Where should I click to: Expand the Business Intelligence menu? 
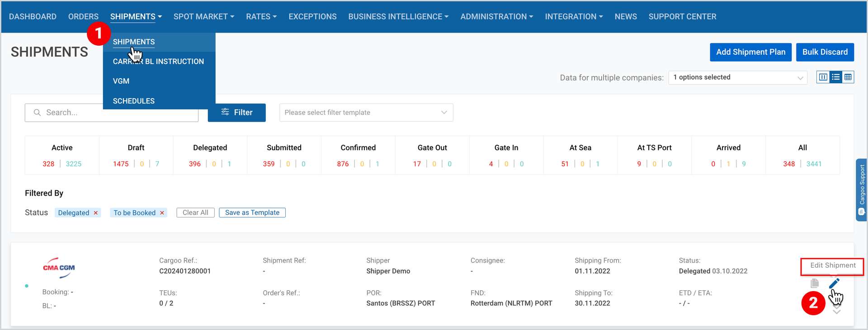tap(398, 17)
